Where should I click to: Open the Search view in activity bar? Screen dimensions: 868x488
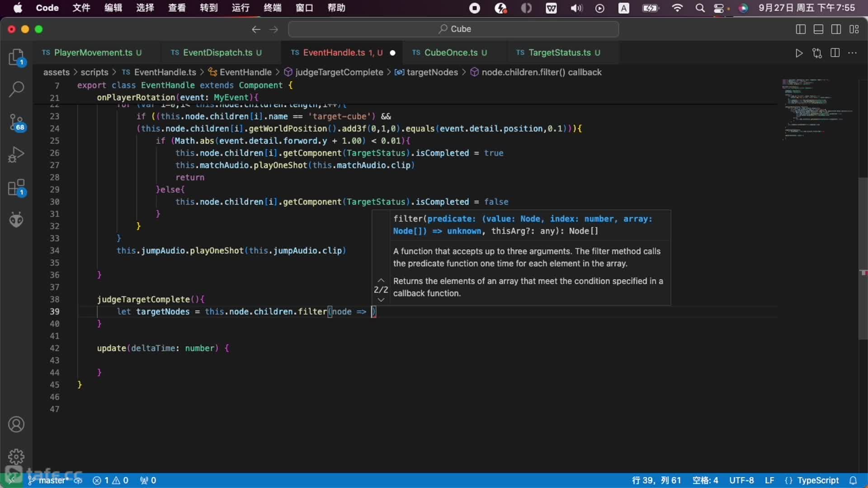(16, 89)
